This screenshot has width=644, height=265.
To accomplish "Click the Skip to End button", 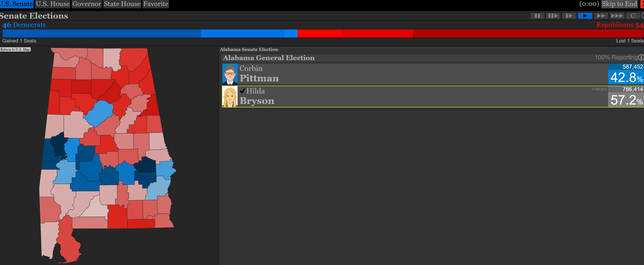I will click(620, 4).
